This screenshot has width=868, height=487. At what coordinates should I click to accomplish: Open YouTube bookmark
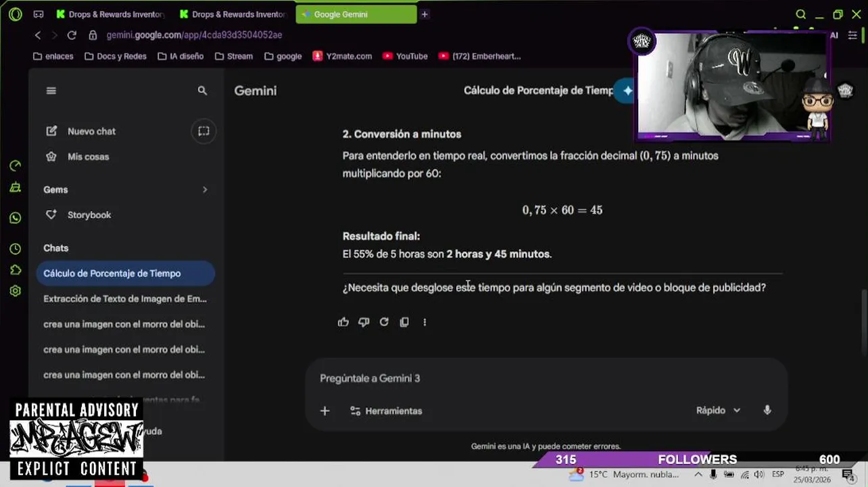[405, 56]
